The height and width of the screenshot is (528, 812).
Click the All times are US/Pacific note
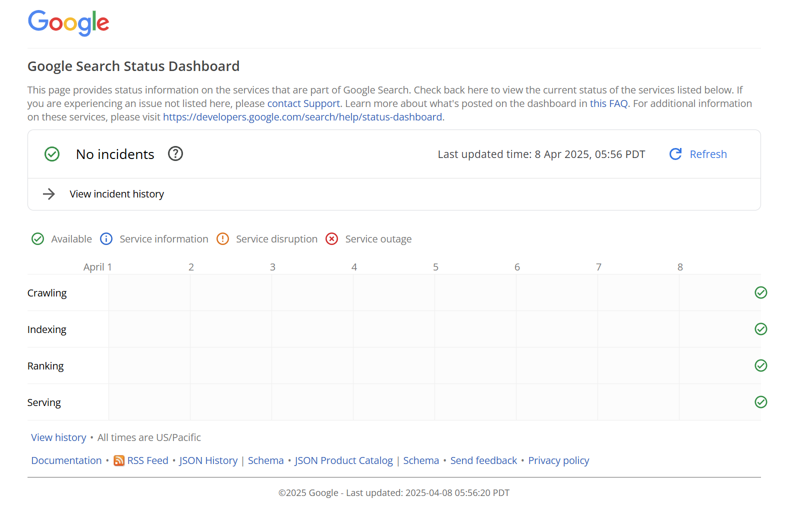tap(149, 437)
